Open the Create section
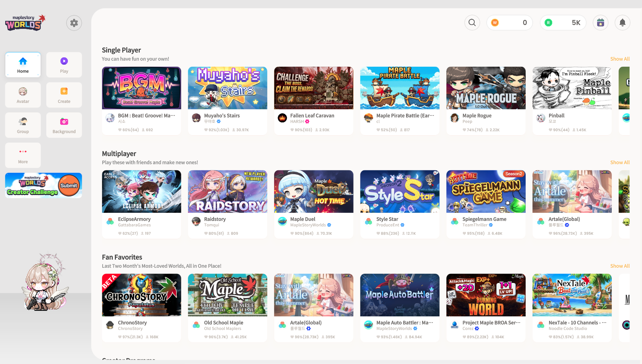The image size is (642, 364). coord(64,95)
